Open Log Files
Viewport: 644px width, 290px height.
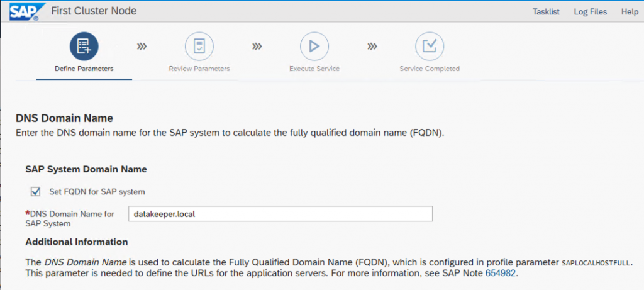590,12
